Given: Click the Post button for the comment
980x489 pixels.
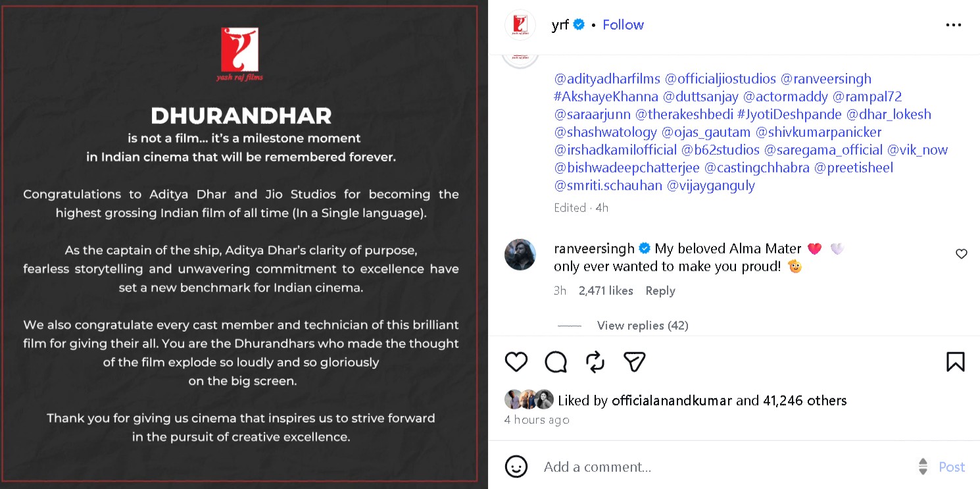Looking at the screenshot, I should pyautogui.click(x=951, y=467).
